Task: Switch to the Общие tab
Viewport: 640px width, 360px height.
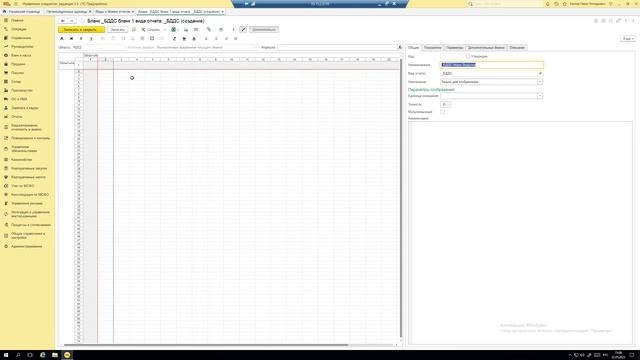Action: tap(413, 48)
